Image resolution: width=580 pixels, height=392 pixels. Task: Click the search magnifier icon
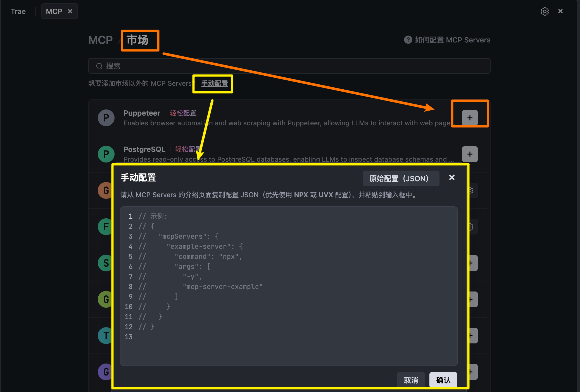click(x=99, y=66)
